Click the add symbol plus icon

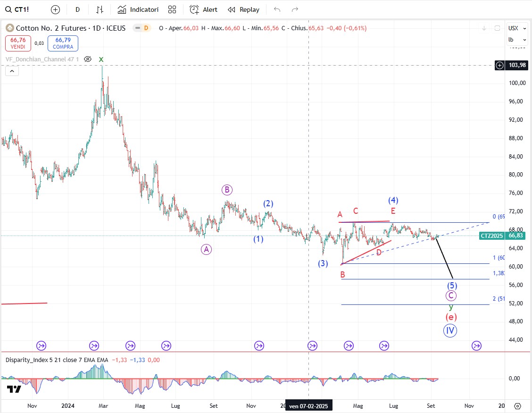[x=55, y=9]
